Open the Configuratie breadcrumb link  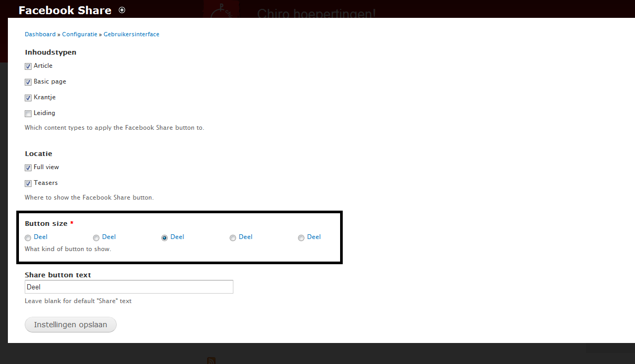(79, 34)
